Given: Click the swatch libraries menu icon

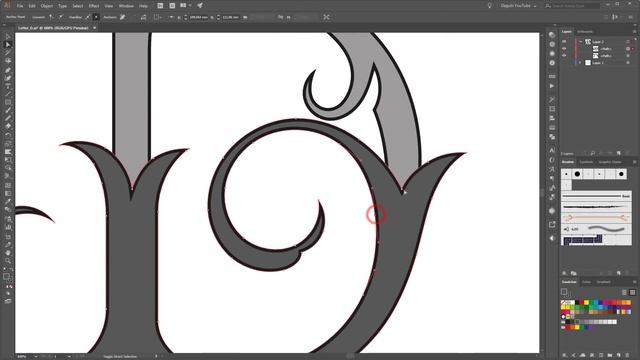Looking at the screenshot, I should (x=564, y=355).
